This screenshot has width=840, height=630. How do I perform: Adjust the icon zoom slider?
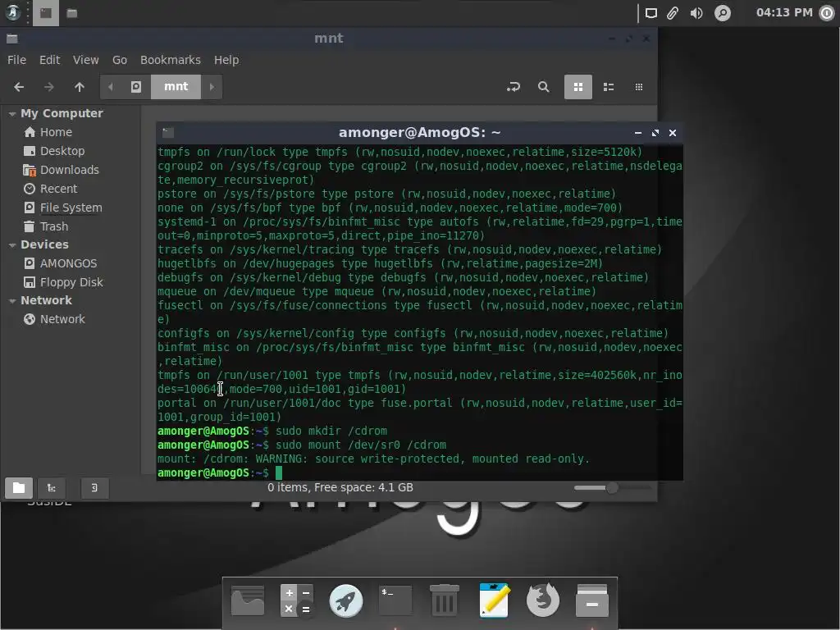pyautogui.click(x=612, y=487)
